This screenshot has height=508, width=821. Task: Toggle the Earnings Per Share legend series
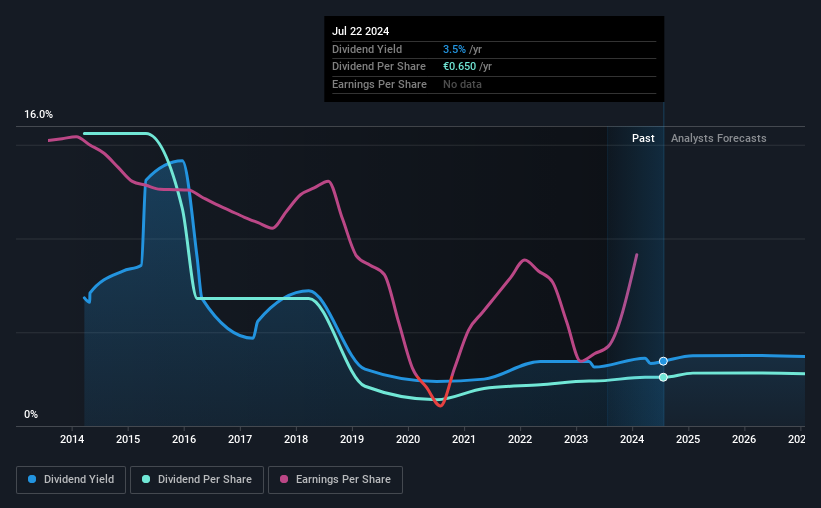pos(335,479)
